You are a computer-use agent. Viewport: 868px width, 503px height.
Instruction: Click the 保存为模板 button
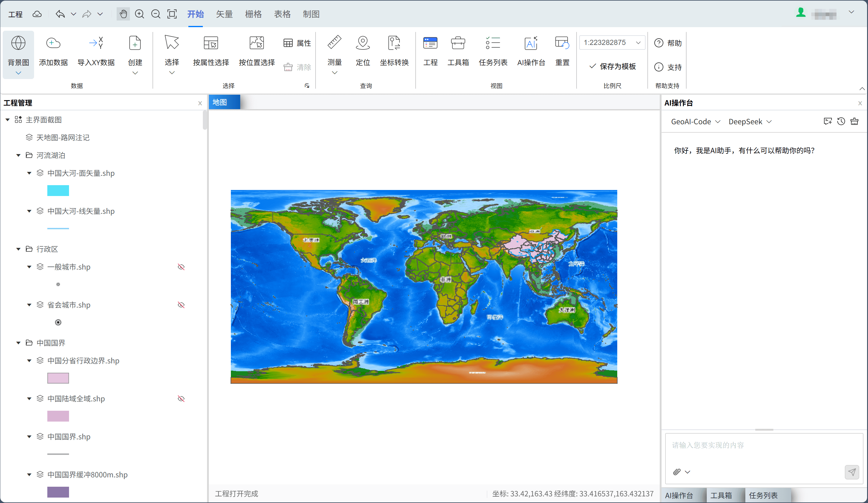tap(612, 66)
